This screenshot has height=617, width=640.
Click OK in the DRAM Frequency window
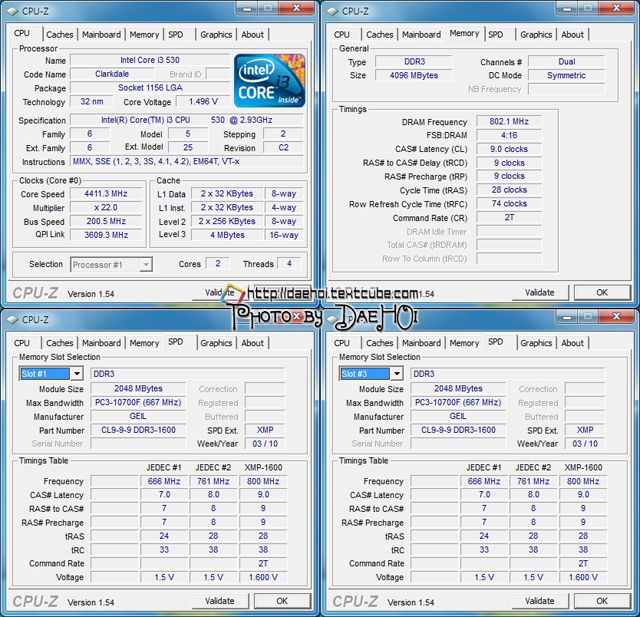(602, 293)
